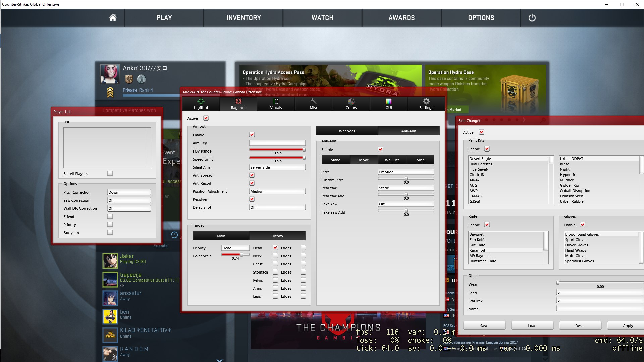Open the PLAY menu
This screenshot has height=362, width=644.
coord(164,18)
